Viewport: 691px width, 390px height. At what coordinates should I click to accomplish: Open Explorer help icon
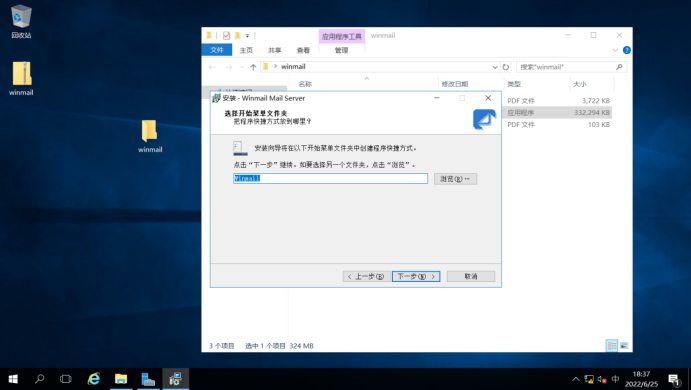627,50
